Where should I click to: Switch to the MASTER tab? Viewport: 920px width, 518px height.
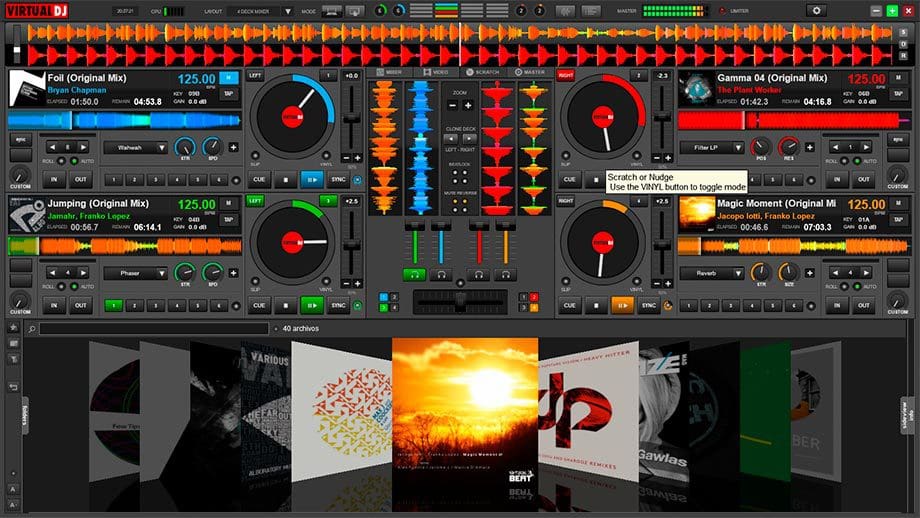pyautogui.click(x=530, y=72)
